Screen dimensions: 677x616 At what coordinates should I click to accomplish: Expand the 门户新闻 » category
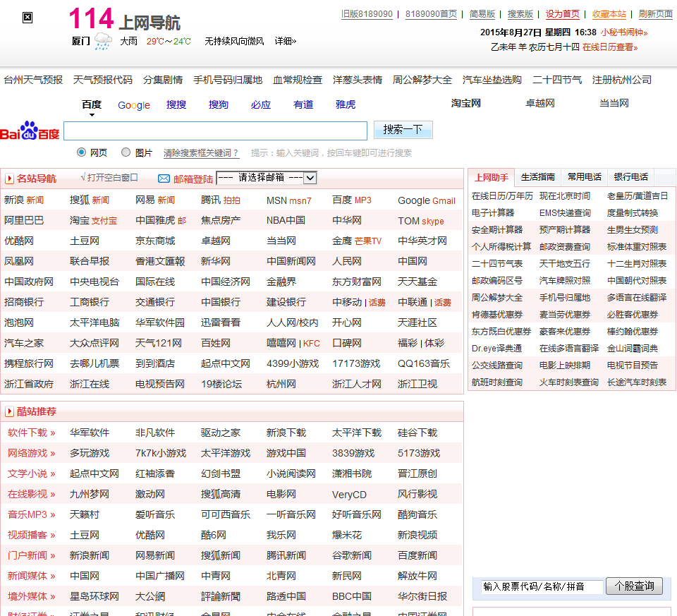(32, 555)
